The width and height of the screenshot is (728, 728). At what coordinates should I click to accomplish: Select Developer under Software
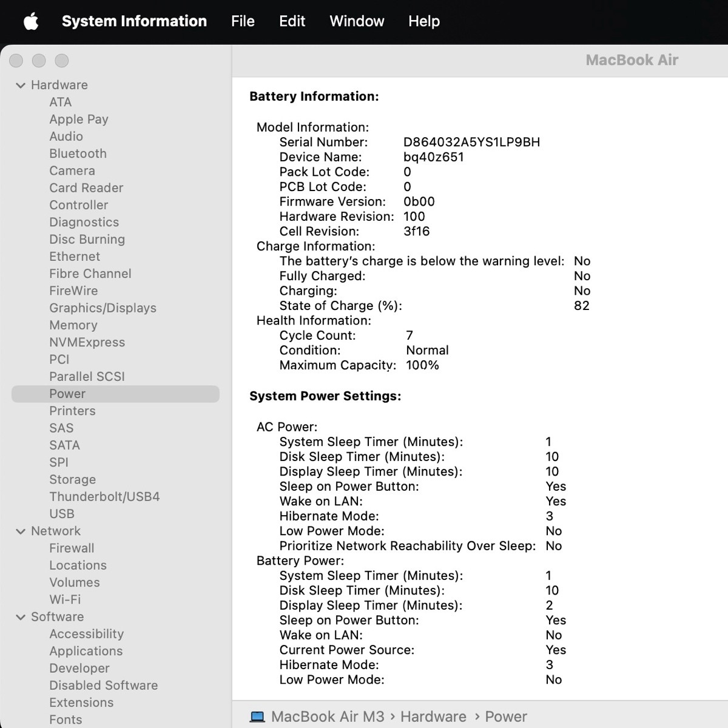(79, 668)
